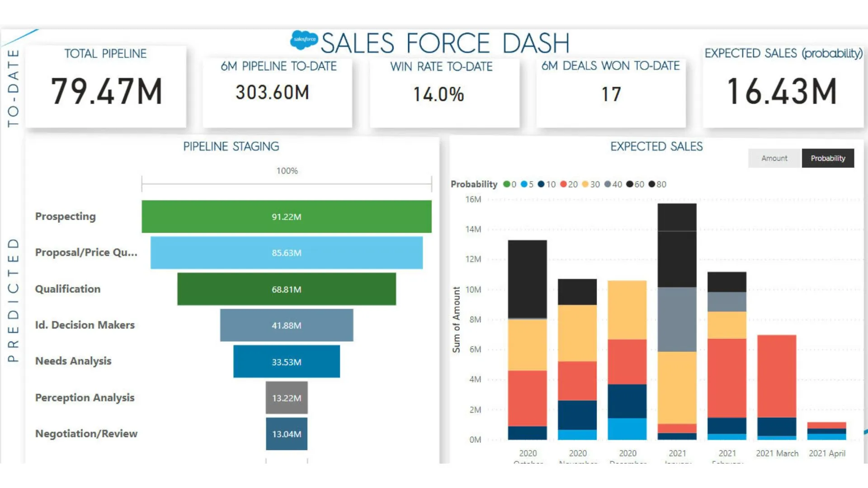868x488 pixels.
Task: Select the black 80 probability legend dot
Action: 651,184
